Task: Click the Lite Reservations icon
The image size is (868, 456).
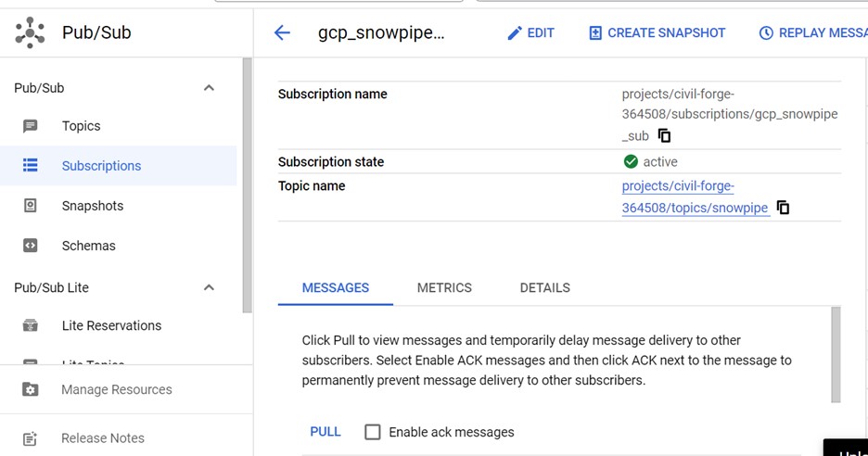Action: (x=31, y=325)
